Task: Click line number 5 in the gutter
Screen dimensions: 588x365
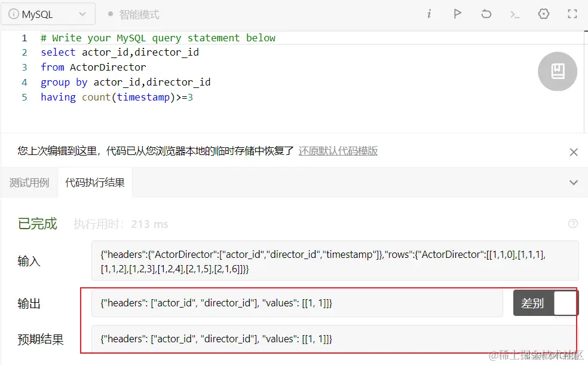Action: (x=24, y=98)
